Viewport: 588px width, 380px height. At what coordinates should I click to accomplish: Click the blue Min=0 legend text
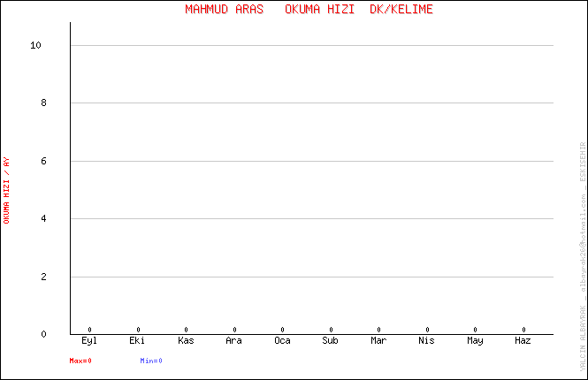pyautogui.click(x=151, y=361)
